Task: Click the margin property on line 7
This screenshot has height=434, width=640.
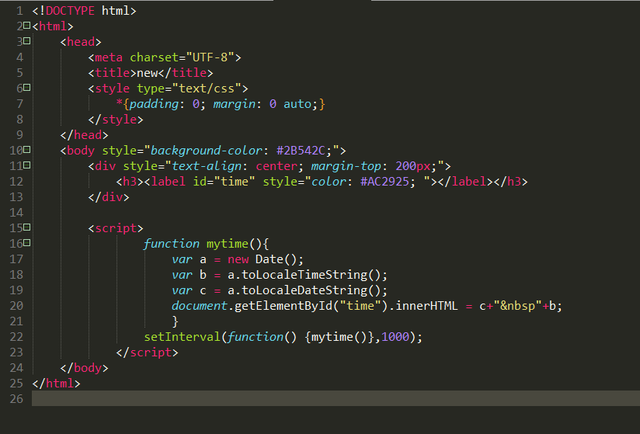Action: pos(234,104)
